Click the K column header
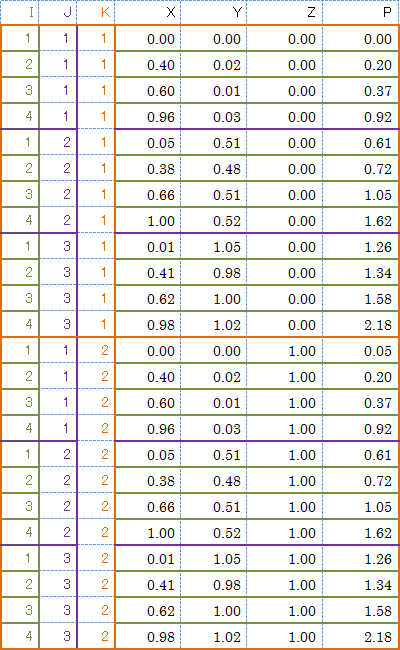Screen dimensions: 400x650 96,12
